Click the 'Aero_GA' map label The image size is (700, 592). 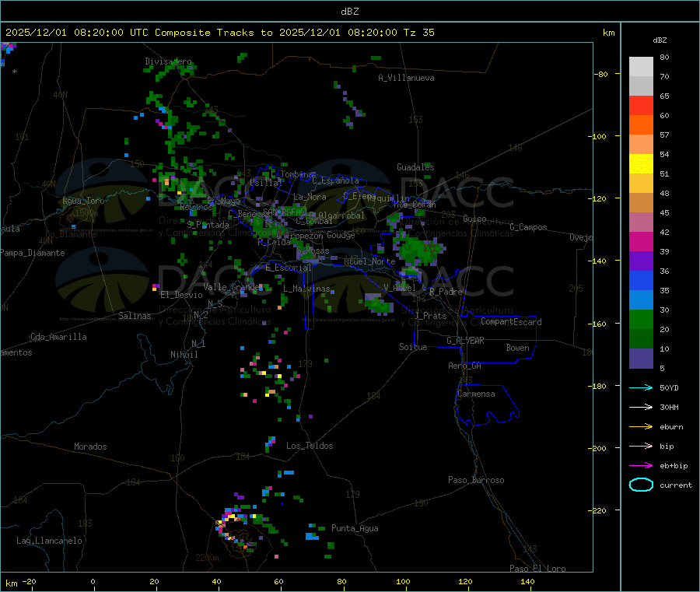point(464,366)
